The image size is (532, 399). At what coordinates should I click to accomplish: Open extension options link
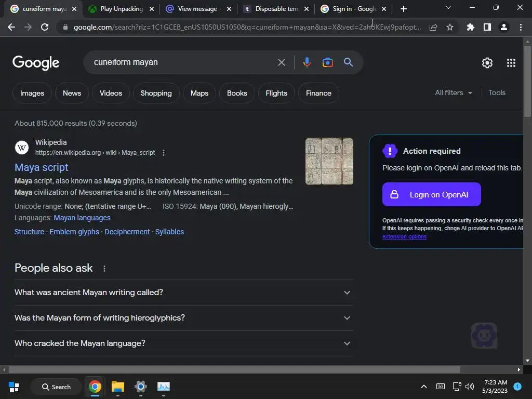(404, 236)
